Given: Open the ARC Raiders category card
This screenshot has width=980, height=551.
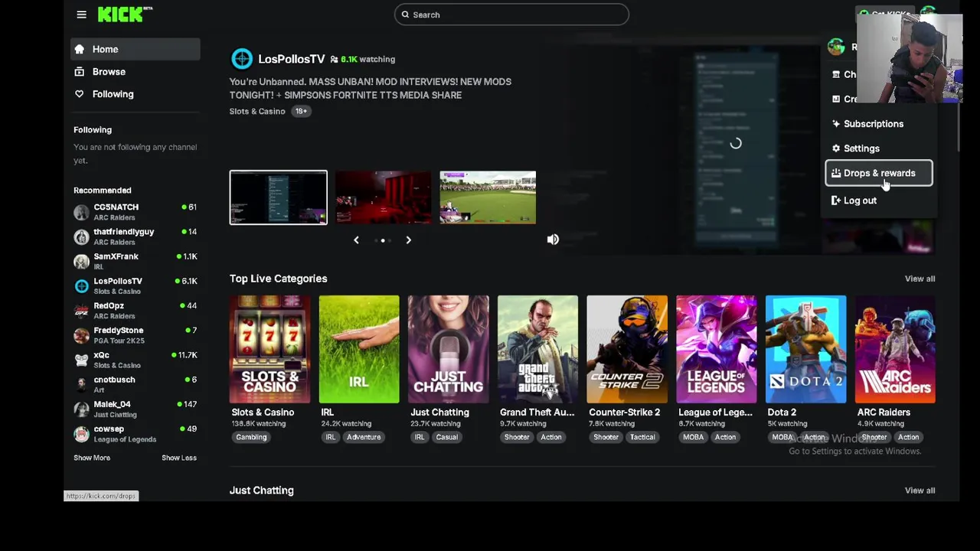Looking at the screenshot, I should tap(895, 349).
